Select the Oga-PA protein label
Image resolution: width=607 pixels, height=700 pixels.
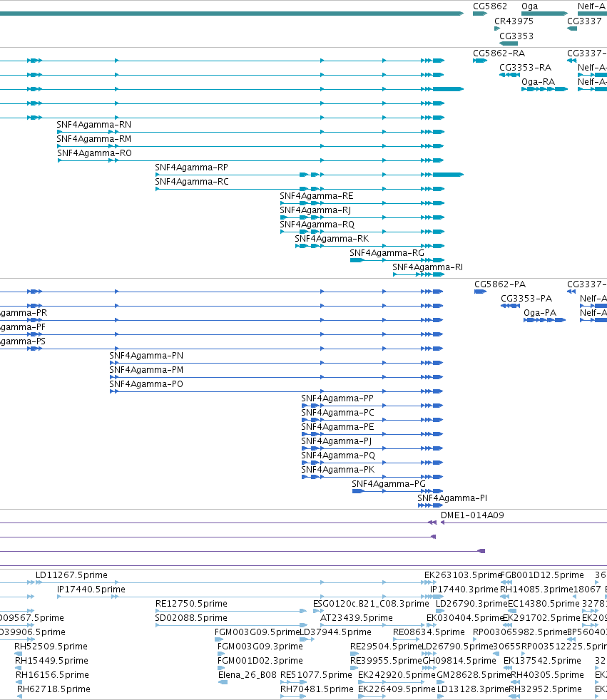tap(540, 313)
